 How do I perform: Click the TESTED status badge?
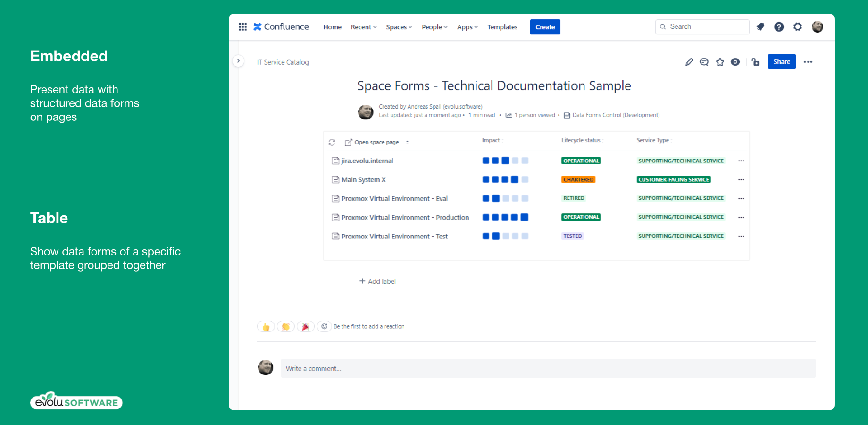coord(573,236)
